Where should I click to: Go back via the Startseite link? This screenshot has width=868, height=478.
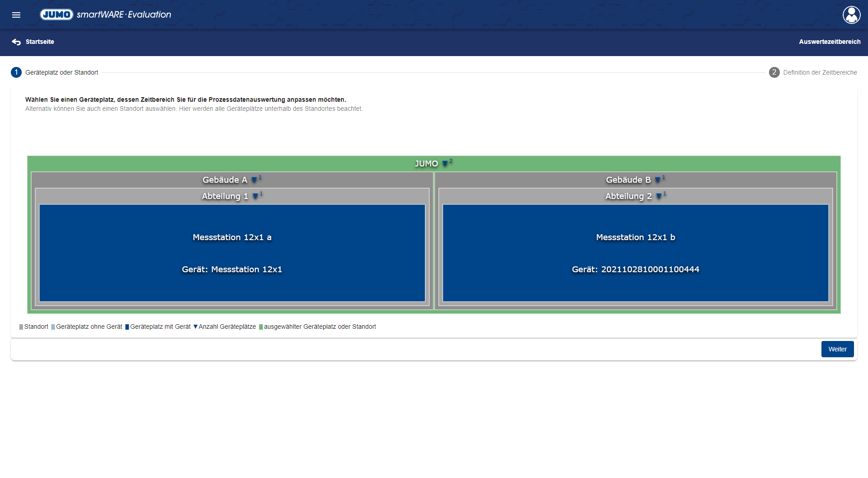tap(40, 42)
